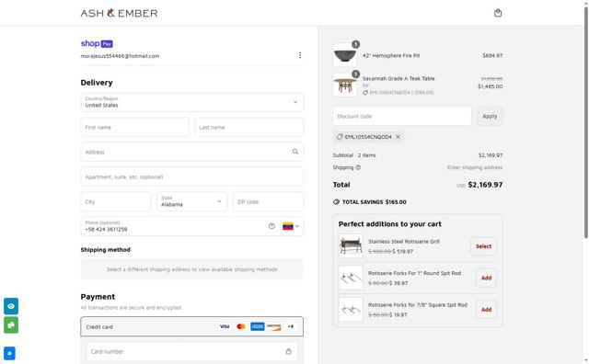Show the +4 additional payment methods

291,326
